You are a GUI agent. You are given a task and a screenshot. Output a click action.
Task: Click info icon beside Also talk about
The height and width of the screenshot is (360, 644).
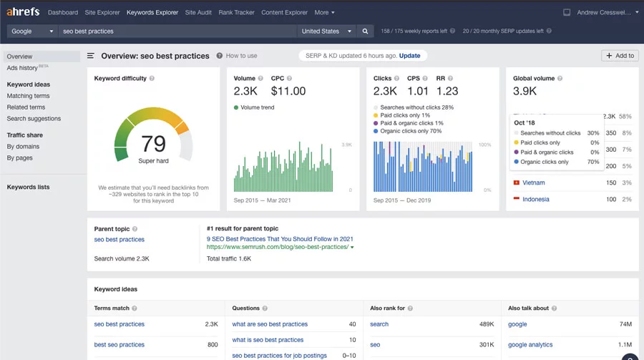pos(554,308)
